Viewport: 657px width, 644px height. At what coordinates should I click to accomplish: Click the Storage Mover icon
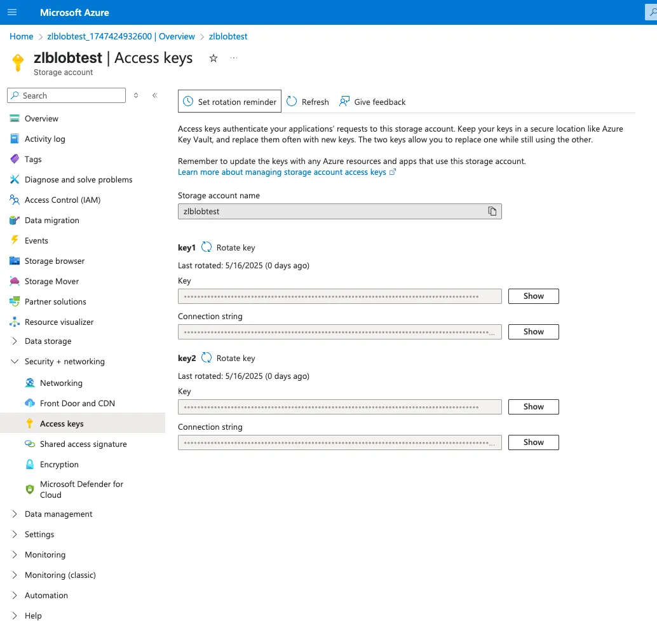(x=15, y=281)
